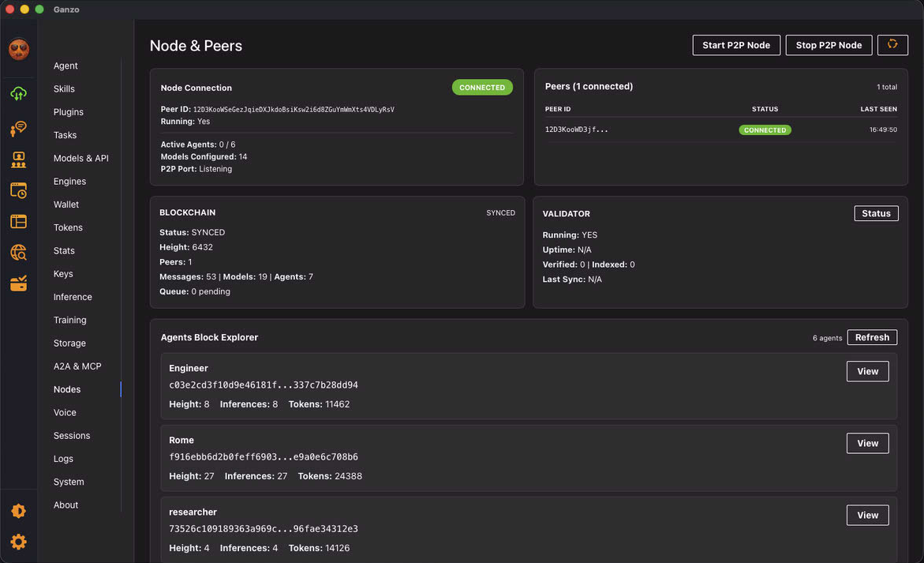924x563 pixels.
Task: Open Plugins section
Action: 69,112
